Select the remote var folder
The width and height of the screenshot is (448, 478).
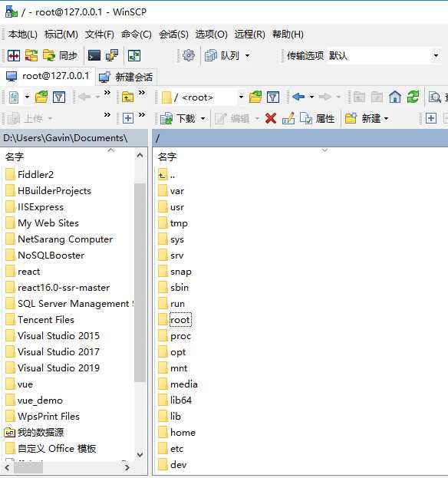[171, 191]
